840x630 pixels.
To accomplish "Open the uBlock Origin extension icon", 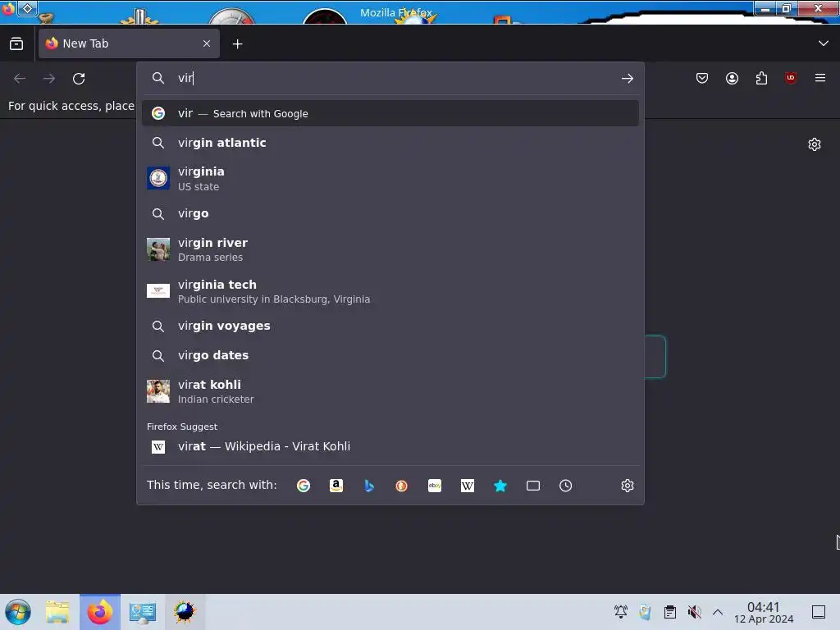I will coord(791,78).
